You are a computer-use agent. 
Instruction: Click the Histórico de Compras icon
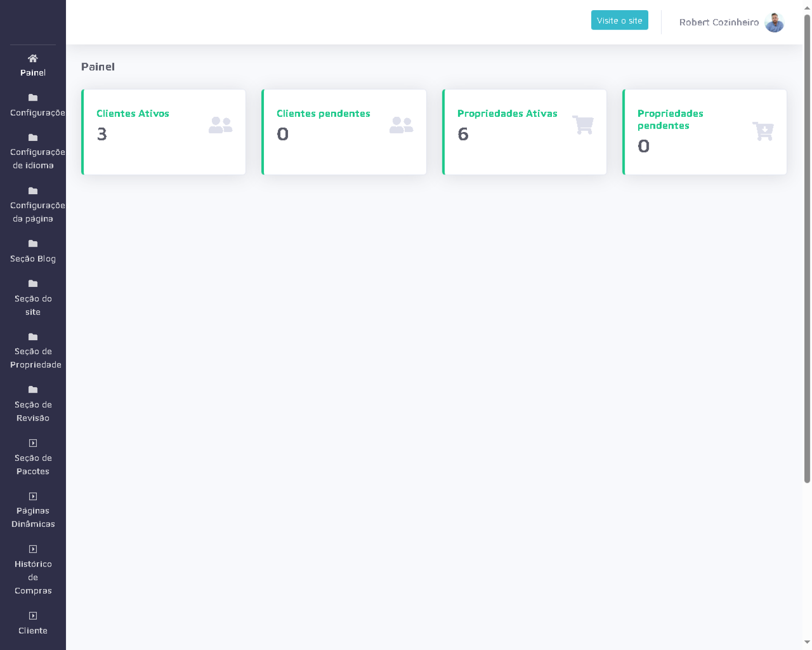pos(33,549)
